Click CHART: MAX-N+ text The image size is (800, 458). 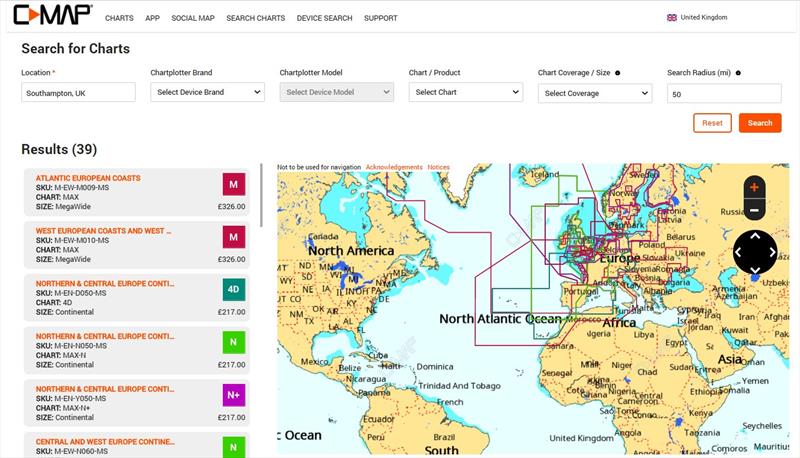pos(63,408)
